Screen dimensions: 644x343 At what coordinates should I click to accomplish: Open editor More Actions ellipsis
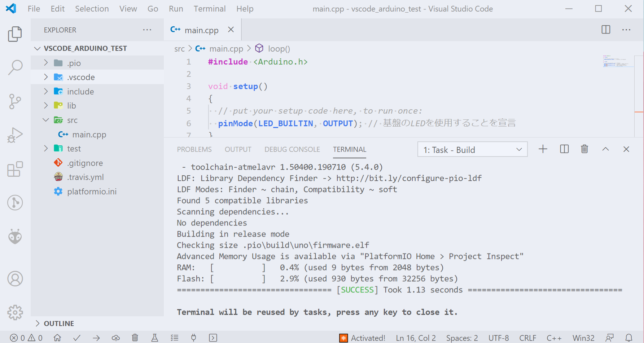(626, 30)
